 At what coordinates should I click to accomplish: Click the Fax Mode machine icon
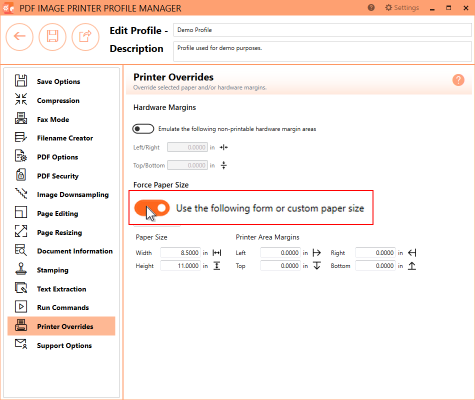coord(21,118)
